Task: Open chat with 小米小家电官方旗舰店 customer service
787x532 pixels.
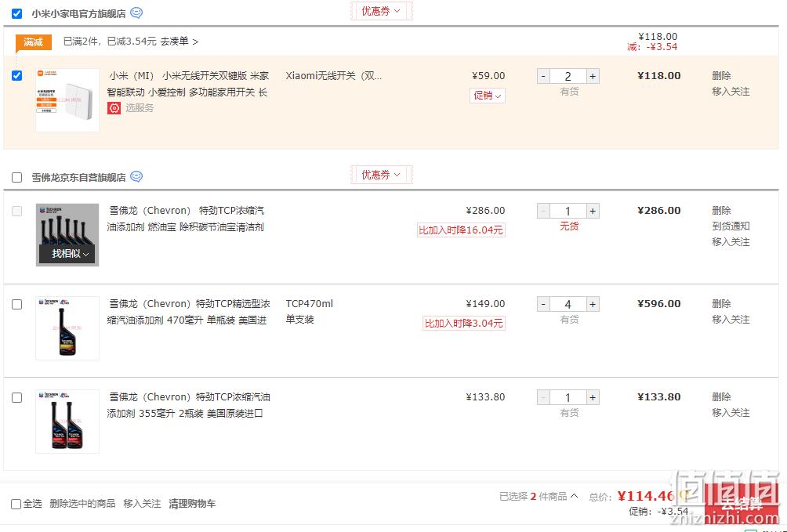Action: (x=136, y=13)
